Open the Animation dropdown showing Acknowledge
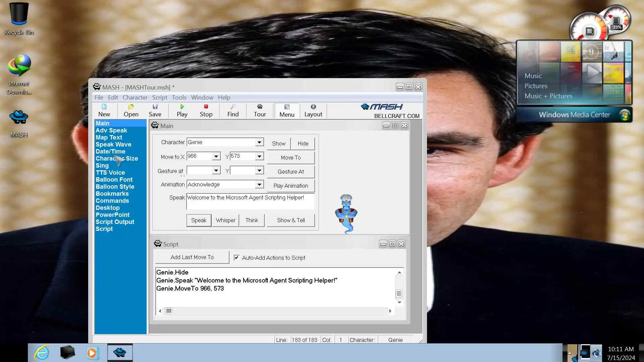The width and height of the screenshot is (644, 362). pos(259,184)
